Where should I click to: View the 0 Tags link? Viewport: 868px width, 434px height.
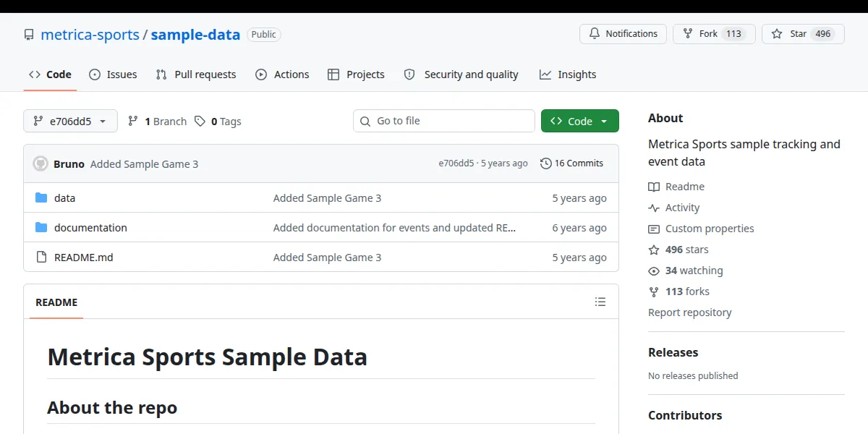218,122
